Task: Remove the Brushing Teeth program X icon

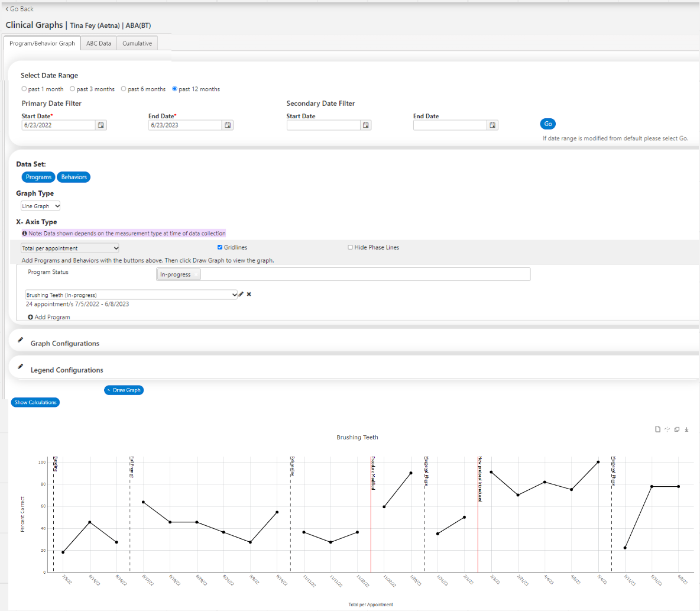Action: pyautogui.click(x=249, y=294)
